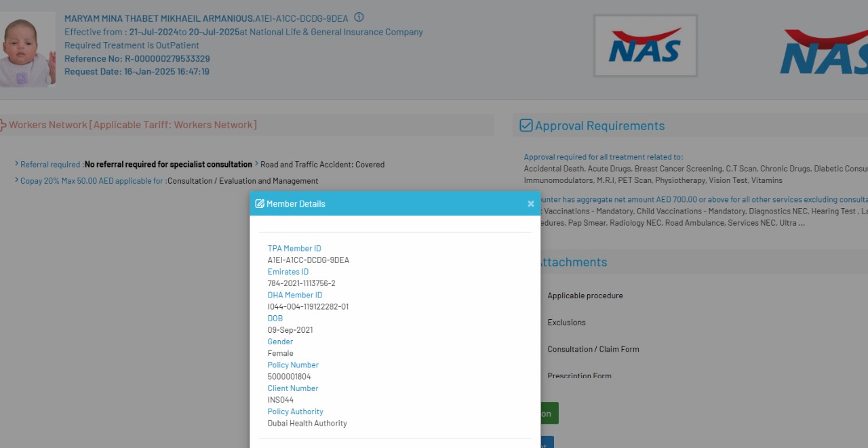The width and height of the screenshot is (868, 448).
Task: Select client number INS044
Action: (281, 400)
